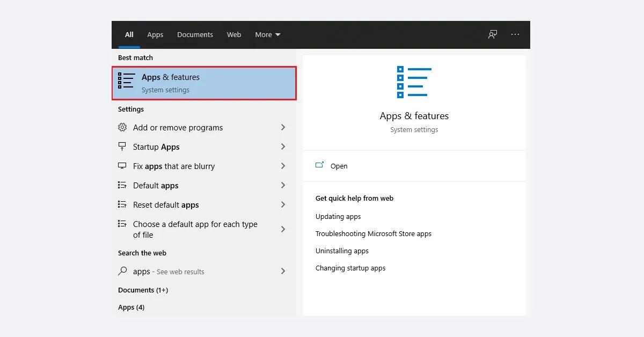Click the large Apps & features preview icon

coord(414,81)
